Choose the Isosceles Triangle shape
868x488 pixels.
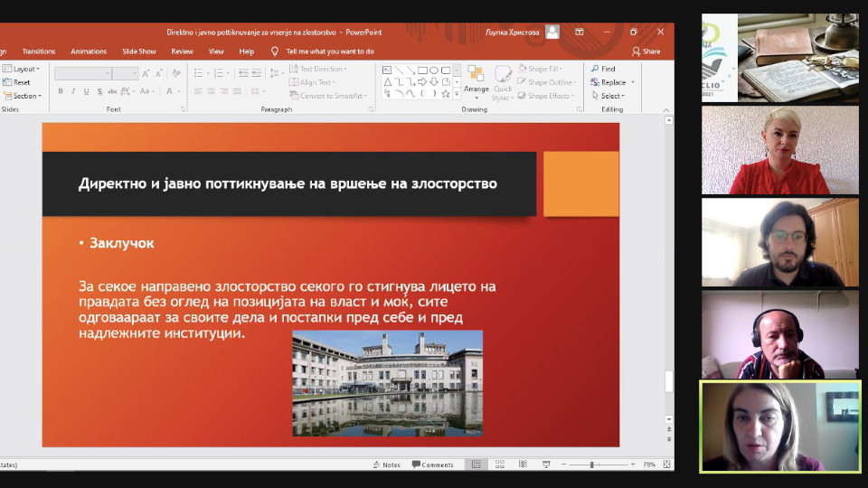[388, 82]
